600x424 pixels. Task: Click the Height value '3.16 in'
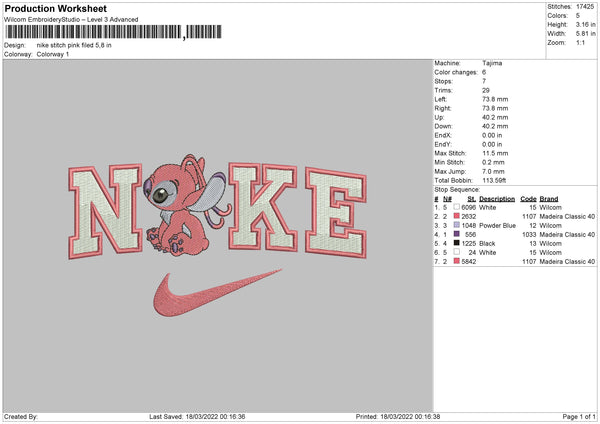[585, 24]
